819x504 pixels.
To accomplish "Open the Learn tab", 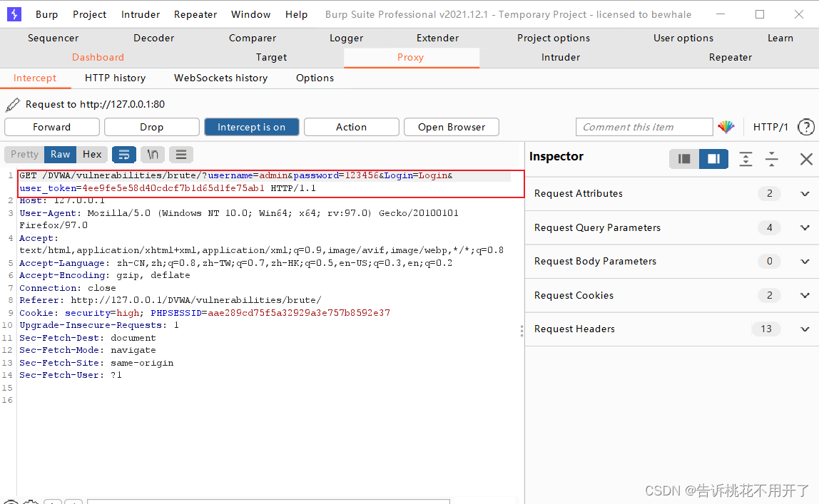I will (780, 38).
